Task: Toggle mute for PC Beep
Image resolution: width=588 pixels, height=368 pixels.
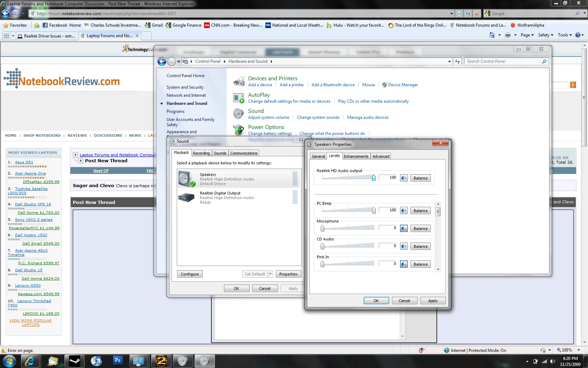Action: point(404,211)
